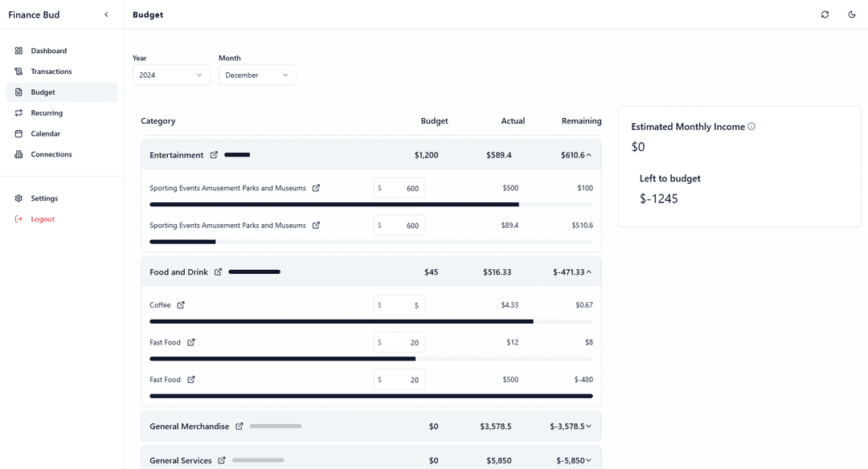868x469 pixels.
Task: Click General Merchandise progress bar
Action: point(276,426)
